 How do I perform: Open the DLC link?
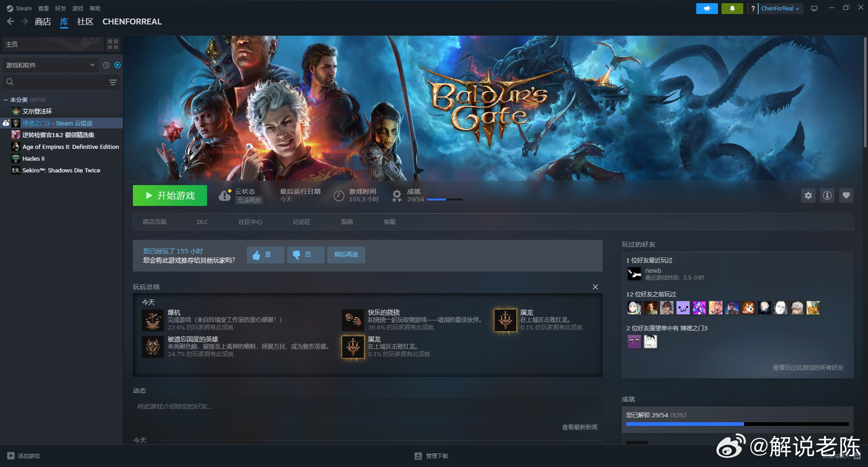[x=203, y=222]
